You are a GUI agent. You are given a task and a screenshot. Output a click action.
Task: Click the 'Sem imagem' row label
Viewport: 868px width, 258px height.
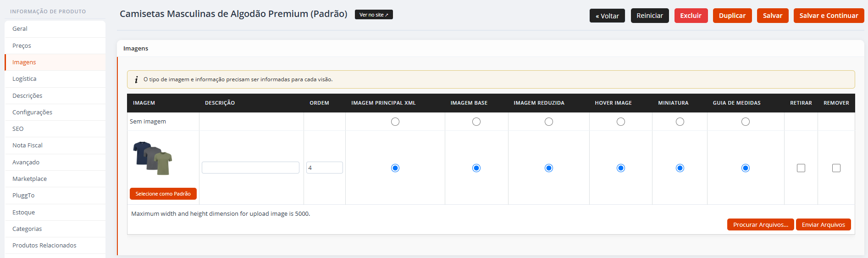click(x=148, y=122)
